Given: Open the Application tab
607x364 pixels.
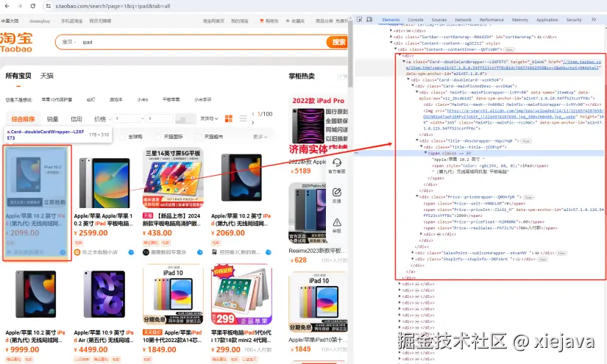Looking at the screenshot, I should point(547,20).
